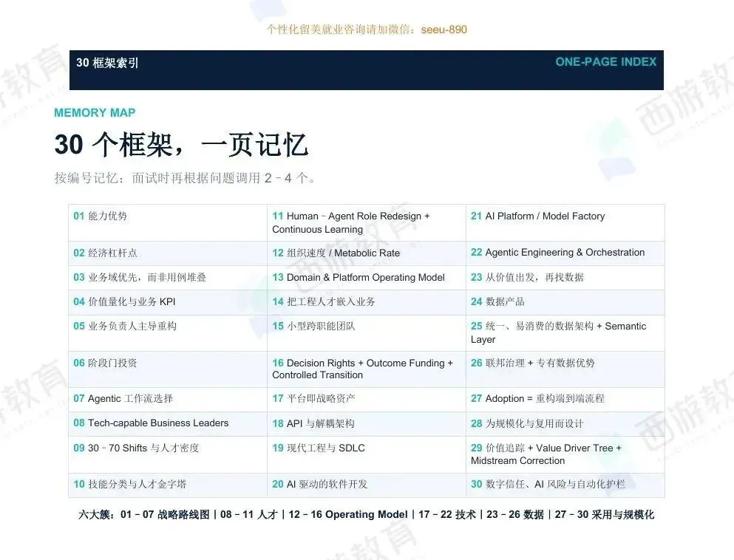The height and width of the screenshot is (560, 734).
Task: Select cell '11 Human–Agent Role Redesign + Continuous Learning'
Action: point(367,222)
